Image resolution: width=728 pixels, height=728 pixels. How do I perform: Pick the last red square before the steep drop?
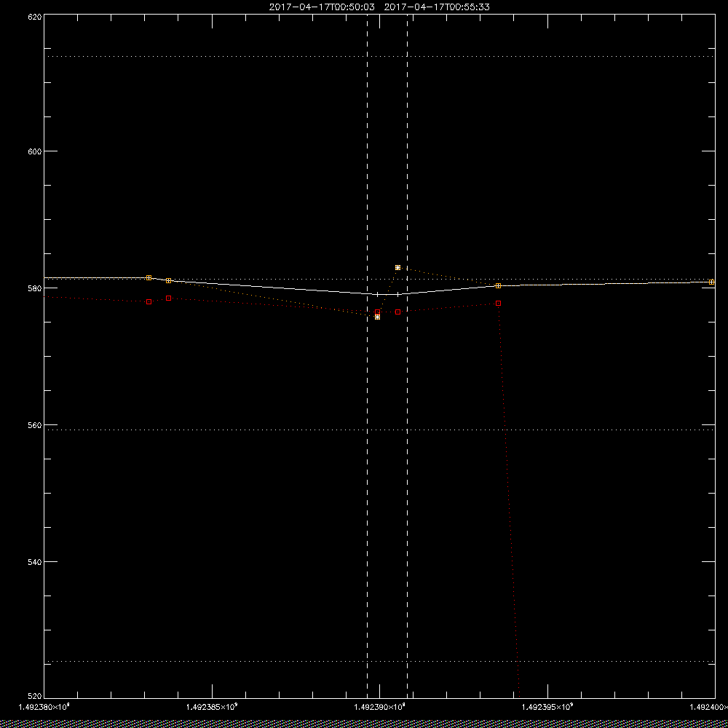pyautogui.click(x=498, y=303)
